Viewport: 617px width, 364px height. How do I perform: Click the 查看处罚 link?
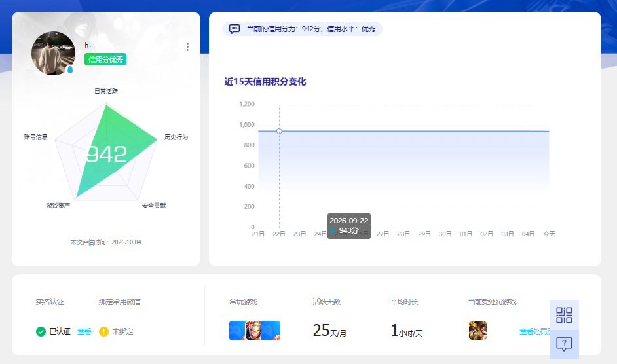coord(534,331)
